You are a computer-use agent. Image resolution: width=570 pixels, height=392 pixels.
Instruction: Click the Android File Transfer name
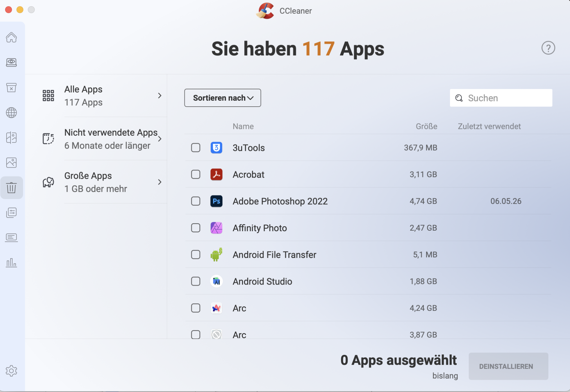tap(274, 255)
